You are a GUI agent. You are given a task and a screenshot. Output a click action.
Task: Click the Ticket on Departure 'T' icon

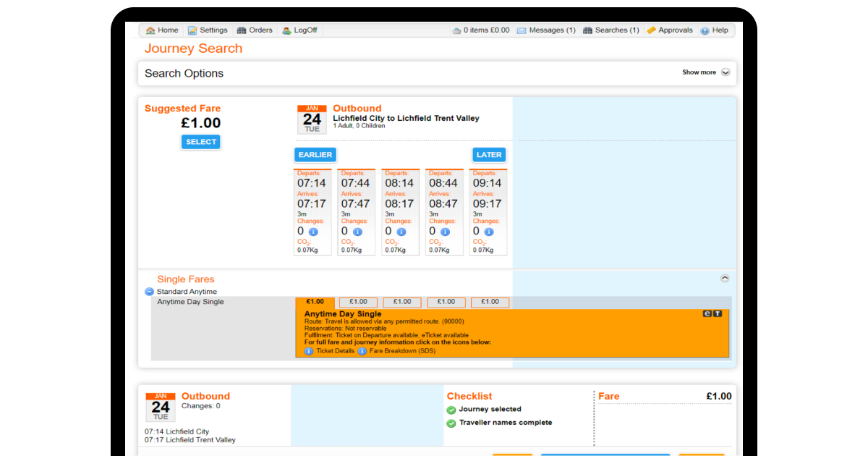(x=718, y=313)
